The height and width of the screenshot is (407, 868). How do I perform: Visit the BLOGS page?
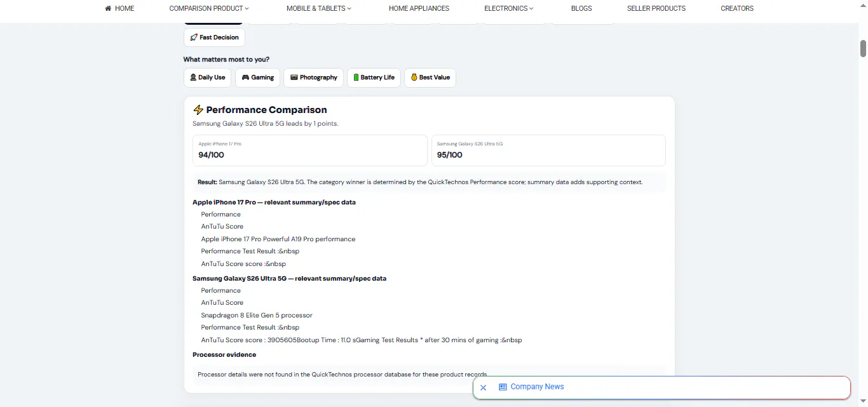(581, 8)
